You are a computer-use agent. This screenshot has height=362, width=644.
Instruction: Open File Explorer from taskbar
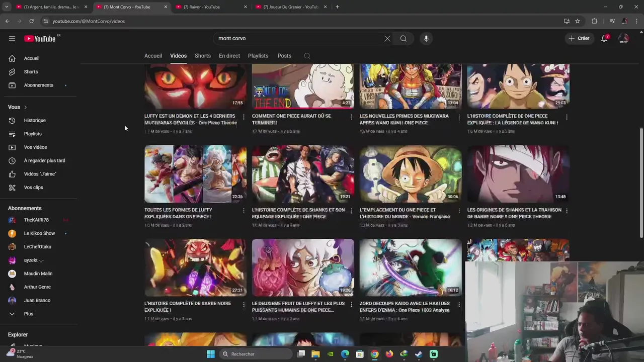click(315, 354)
